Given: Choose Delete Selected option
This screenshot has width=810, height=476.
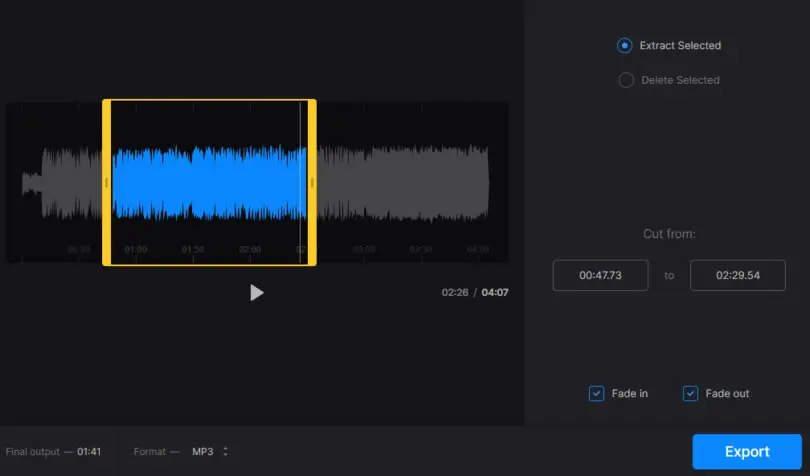Looking at the screenshot, I should (626, 80).
